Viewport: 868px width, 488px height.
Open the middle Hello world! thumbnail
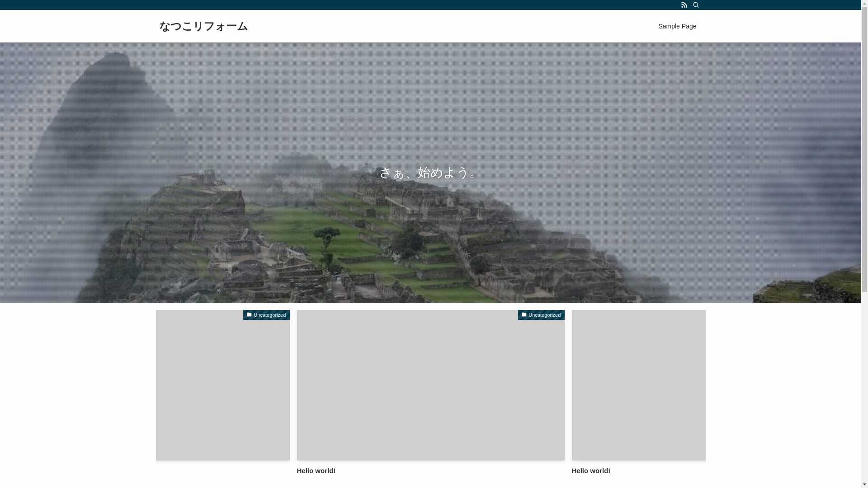tap(430, 385)
